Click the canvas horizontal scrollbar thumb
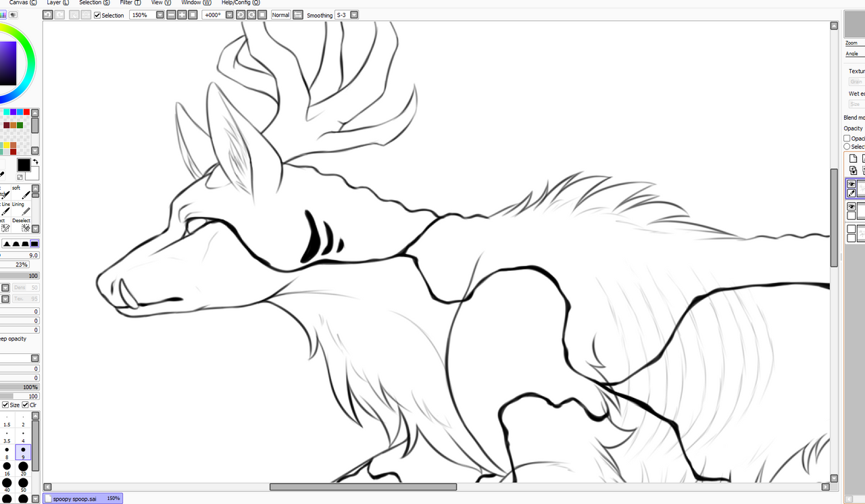Viewport: 865px width, 504px height. tap(363, 486)
